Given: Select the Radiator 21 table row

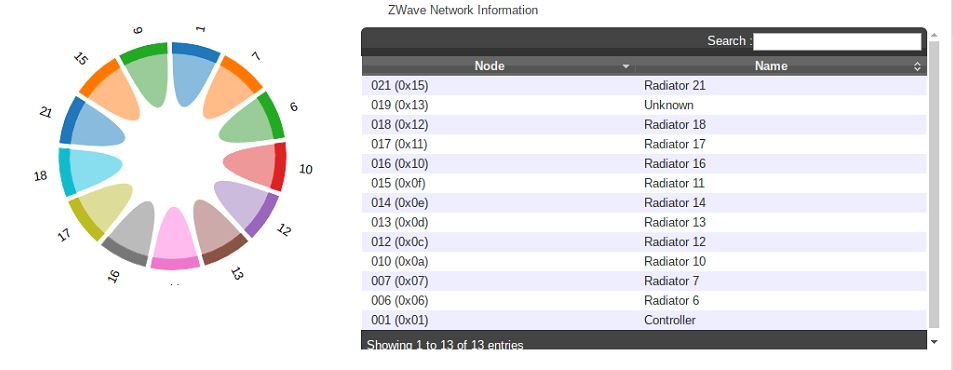Looking at the screenshot, I should [644, 86].
